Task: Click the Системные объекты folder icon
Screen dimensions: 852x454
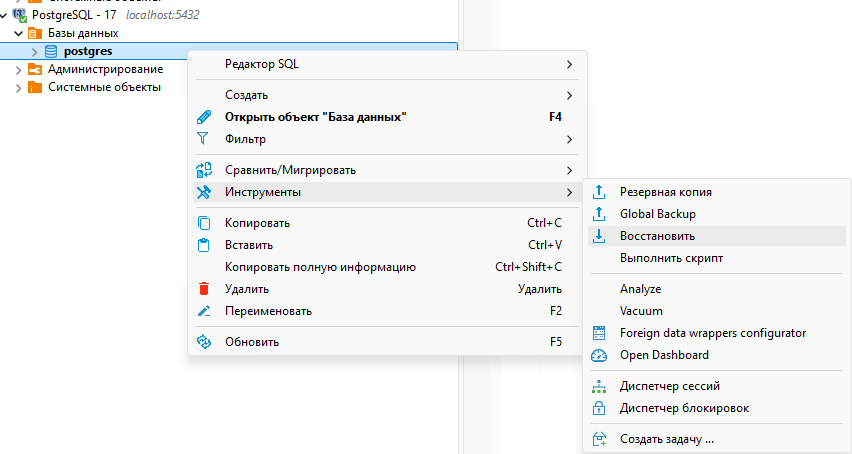Action: point(35,87)
